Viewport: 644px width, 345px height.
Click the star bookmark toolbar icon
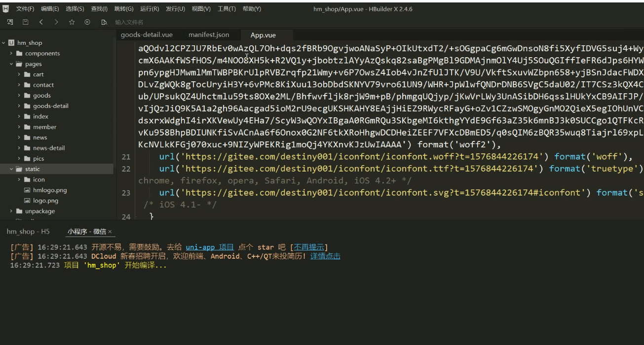tap(72, 22)
